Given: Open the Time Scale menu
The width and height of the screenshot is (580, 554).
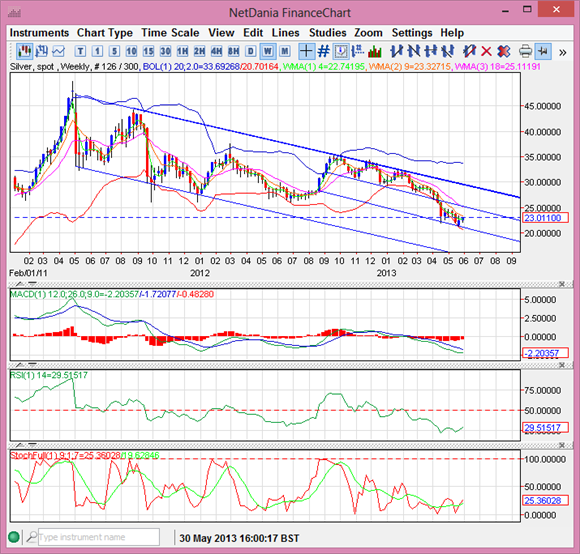Looking at the screenshot, I should coord(170,33).
